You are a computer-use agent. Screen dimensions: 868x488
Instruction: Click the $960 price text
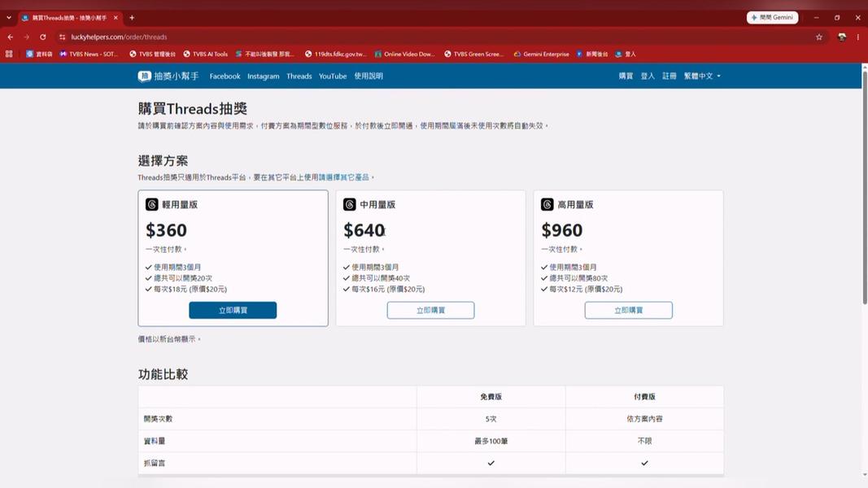[x=562, y=230]
